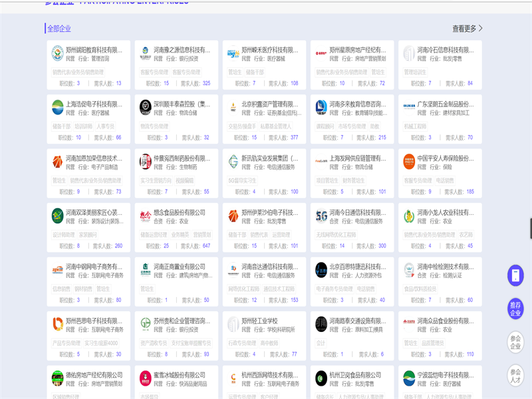Click the 想念食品股份有限公司 logo

coord(146,215)
